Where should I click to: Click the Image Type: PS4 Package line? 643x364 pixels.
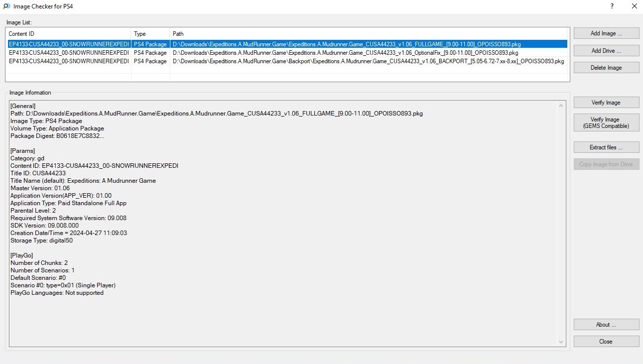click(46, 121)
